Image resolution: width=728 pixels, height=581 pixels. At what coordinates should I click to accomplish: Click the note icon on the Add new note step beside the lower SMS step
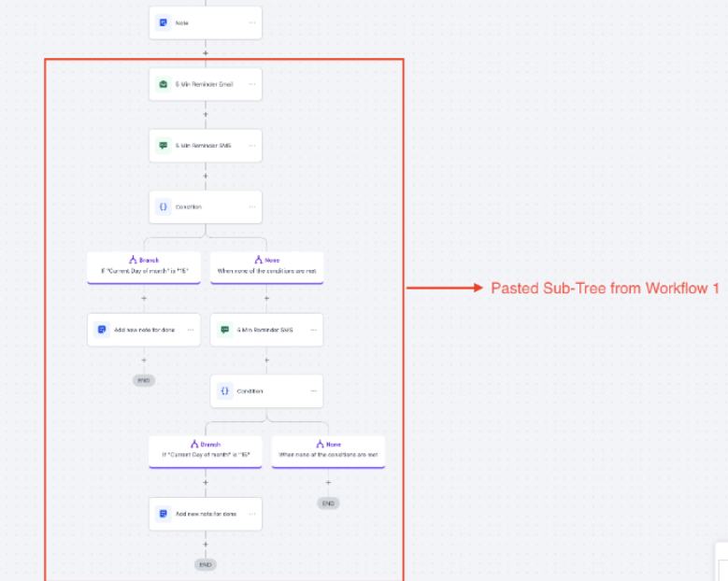point(102,330)
